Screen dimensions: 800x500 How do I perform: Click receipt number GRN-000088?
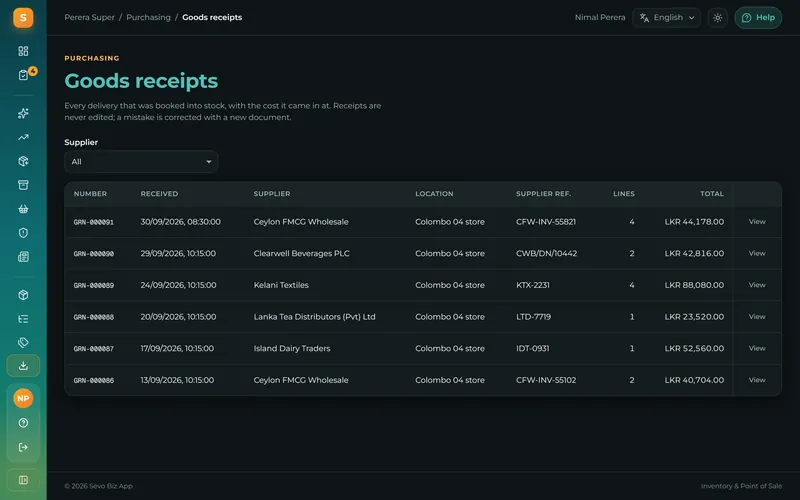tap(94, 317)
